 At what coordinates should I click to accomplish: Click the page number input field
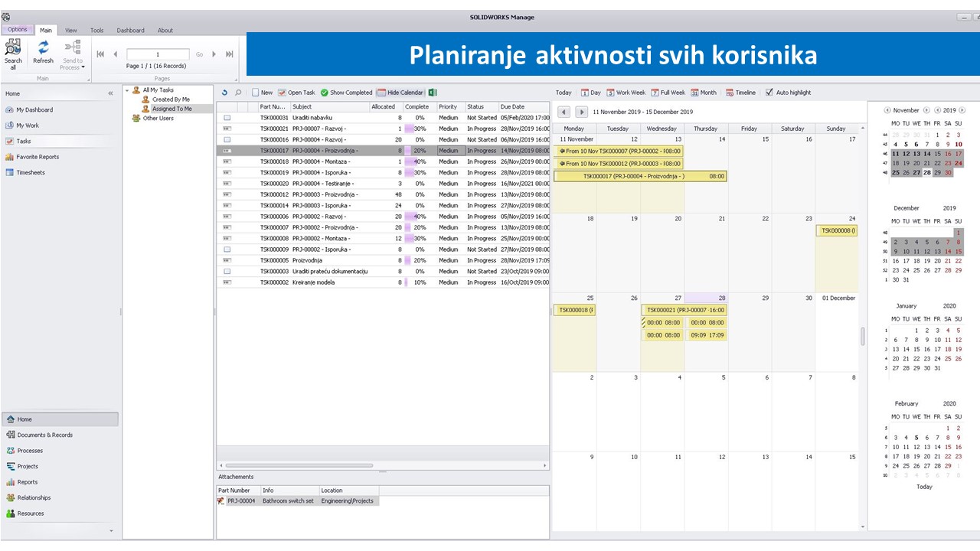pyautogui.click(x=158, y=54)
